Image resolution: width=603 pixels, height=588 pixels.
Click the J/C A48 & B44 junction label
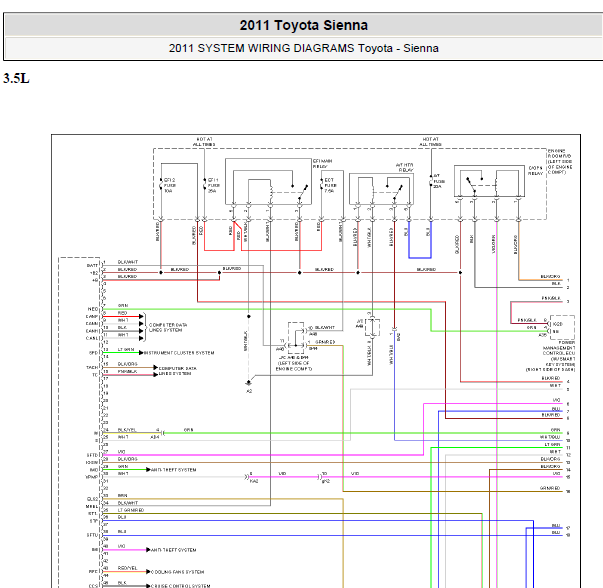294,363
